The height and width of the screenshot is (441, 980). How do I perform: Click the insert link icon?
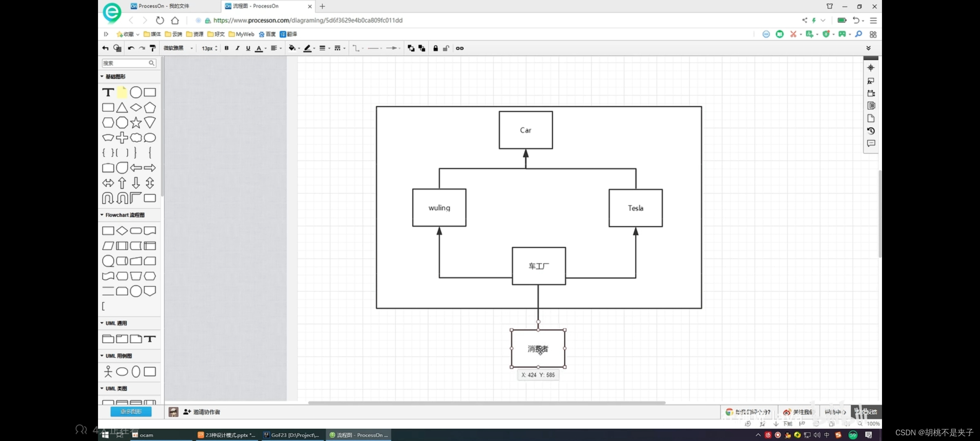[x=460, y=48]
